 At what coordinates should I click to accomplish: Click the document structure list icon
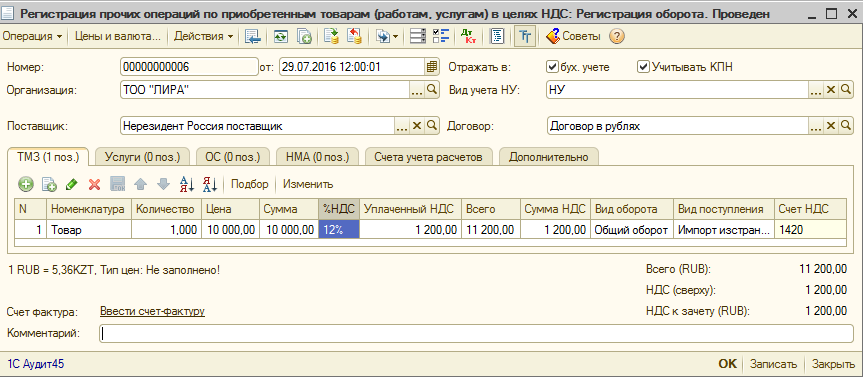click(x=418, y=37)
